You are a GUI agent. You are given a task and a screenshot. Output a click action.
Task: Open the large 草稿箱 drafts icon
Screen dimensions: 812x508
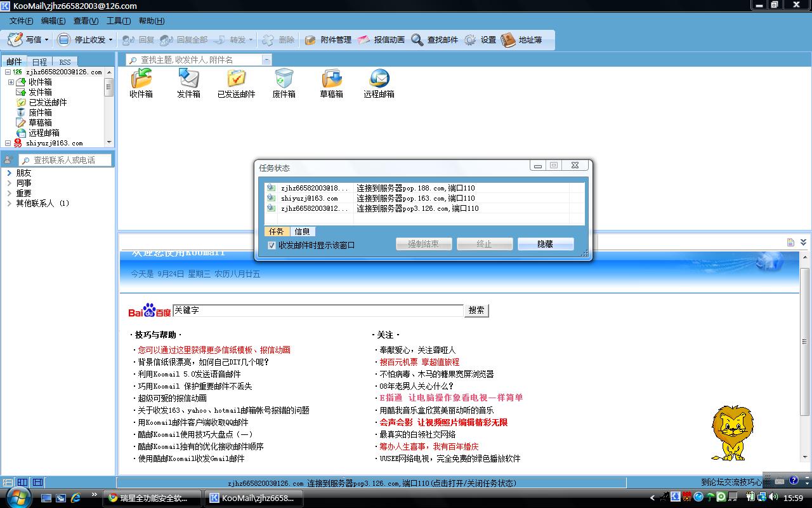[x=331, y=78]
